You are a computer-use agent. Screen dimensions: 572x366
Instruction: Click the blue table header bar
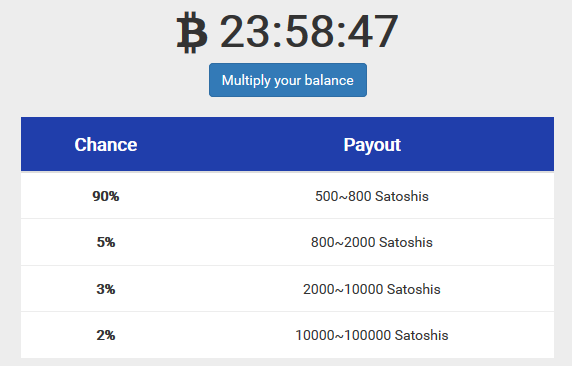pyautogui.click(x=287, y=144)
